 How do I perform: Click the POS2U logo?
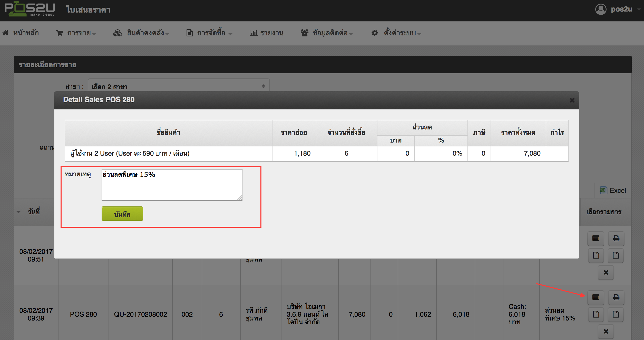click(30, 9)
